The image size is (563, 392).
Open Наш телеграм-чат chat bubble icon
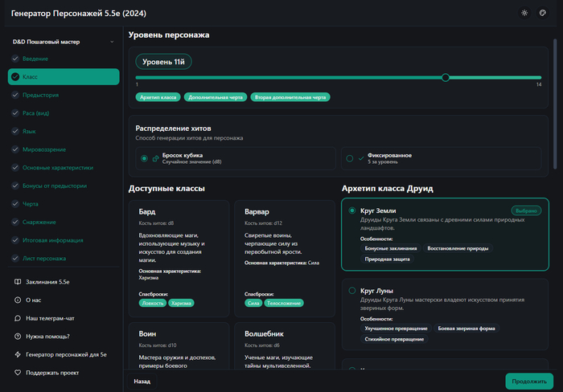[17, 318]
